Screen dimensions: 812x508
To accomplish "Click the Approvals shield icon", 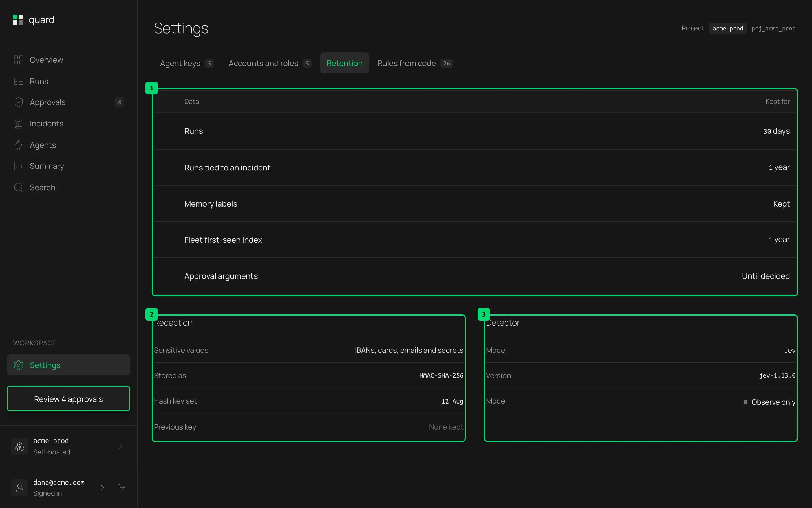I will click(18, 102).
